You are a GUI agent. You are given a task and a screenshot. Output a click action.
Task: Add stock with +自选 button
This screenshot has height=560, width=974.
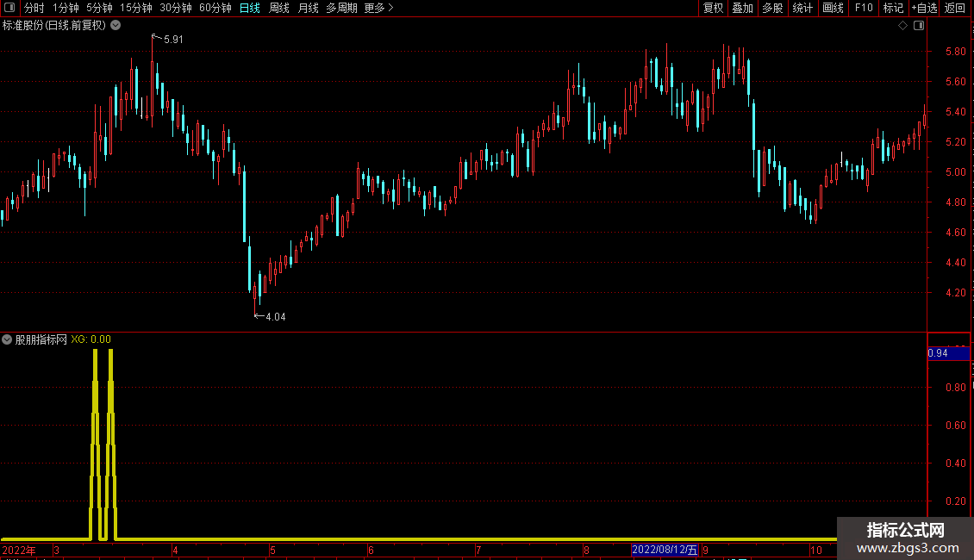click(x=924, y=8)
